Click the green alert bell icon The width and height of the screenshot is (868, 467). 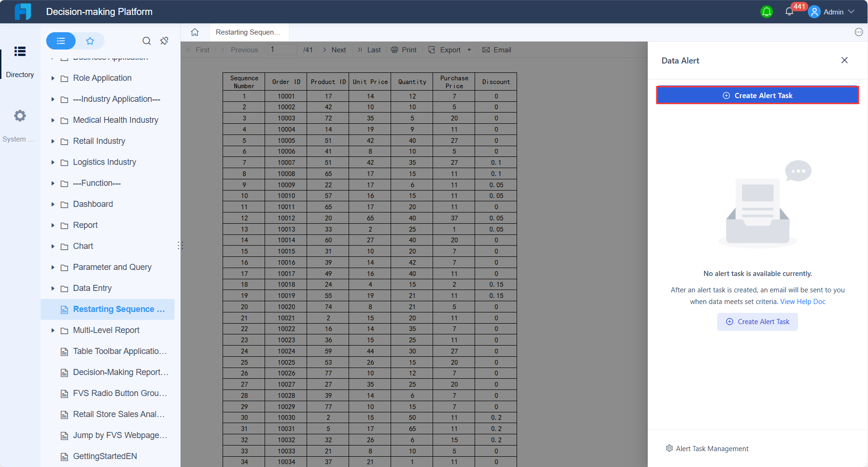(767, 12)
